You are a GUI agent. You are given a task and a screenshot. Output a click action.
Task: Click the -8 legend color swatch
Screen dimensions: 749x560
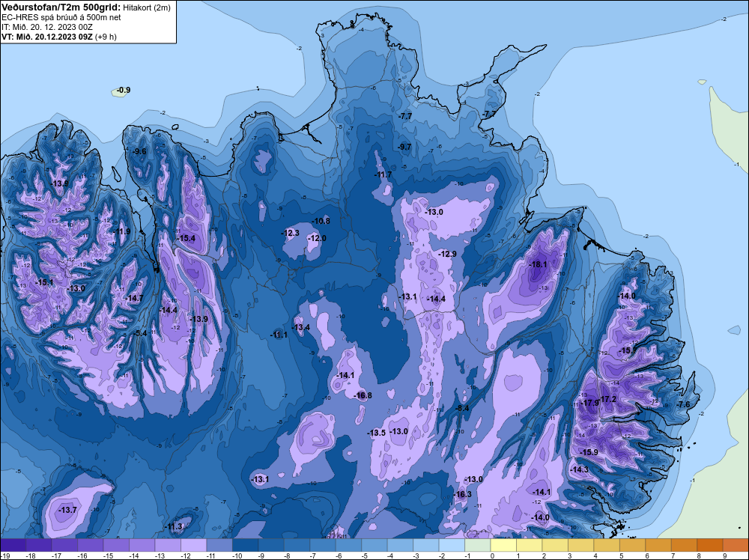tap(297, 545)
